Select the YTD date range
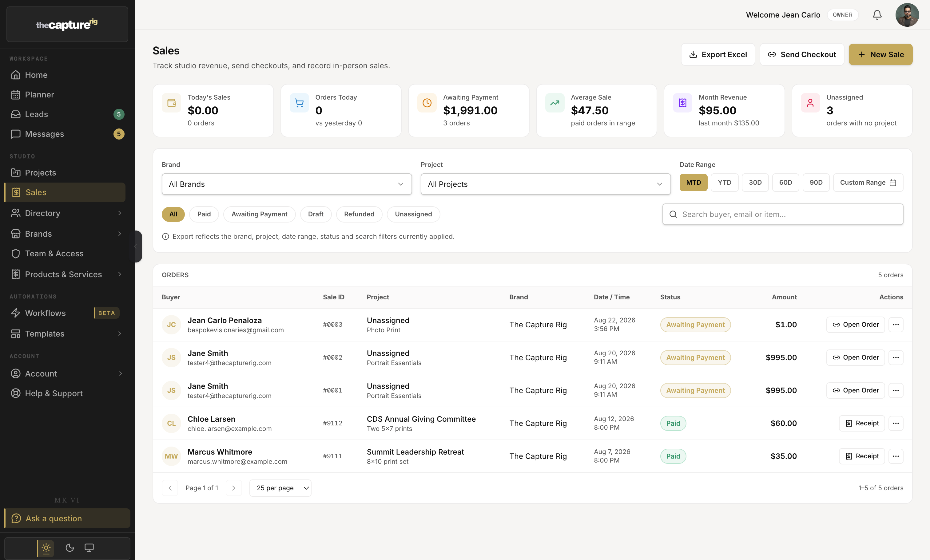This screenshot has width=930, height=560. pos(724,183)
